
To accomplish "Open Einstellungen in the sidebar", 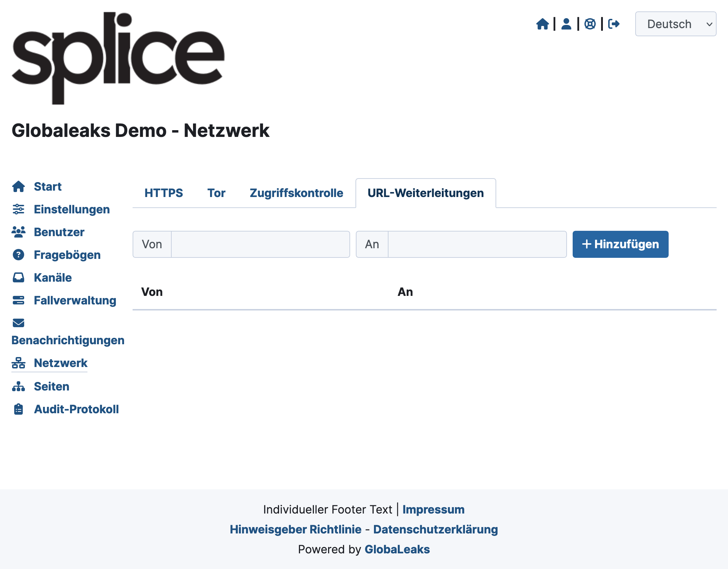I will [72, 209].
